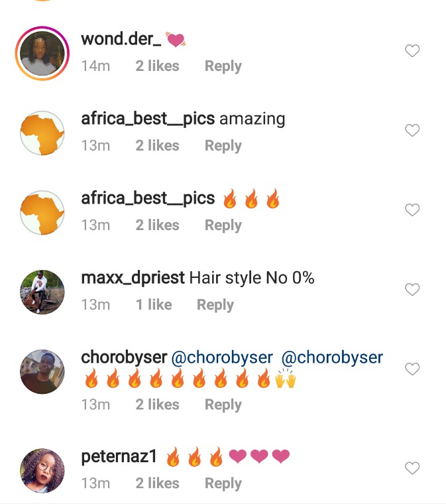Like the maxx_dpriest comment
The image size is (446, 504).
(412, 290)
